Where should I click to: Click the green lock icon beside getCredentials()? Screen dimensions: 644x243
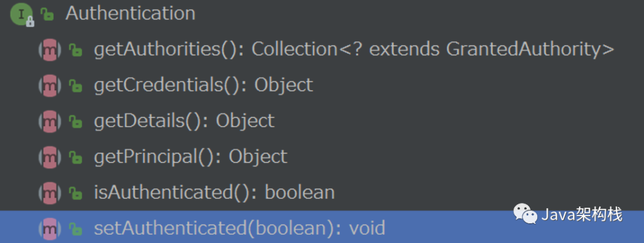75,87
